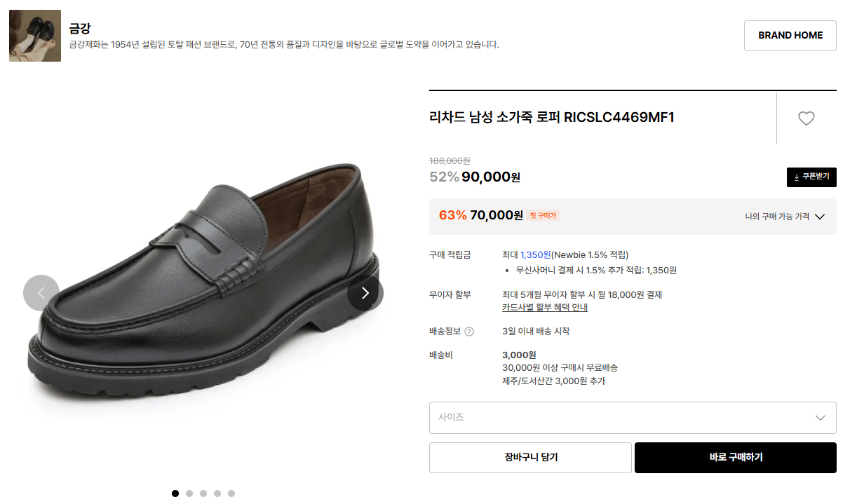Viewport: 864px width, 504px height.
Task: Open the 배송정보 help question mark
Action: pos(468,332)
